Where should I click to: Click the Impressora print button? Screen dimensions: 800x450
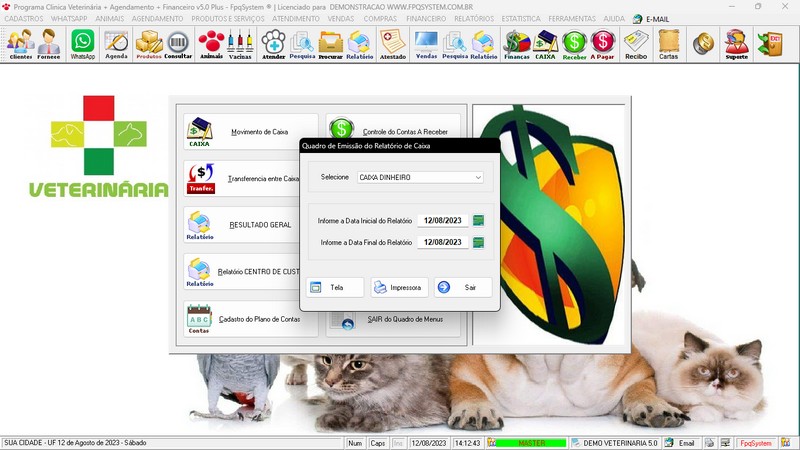pyautogui.click(x=399, y=287)
